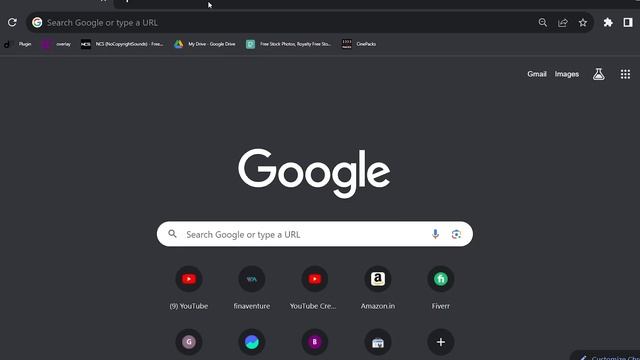Screen dimensions: 640x360
Task: Open Search Labs flask icon
Action: click(599, 74)
